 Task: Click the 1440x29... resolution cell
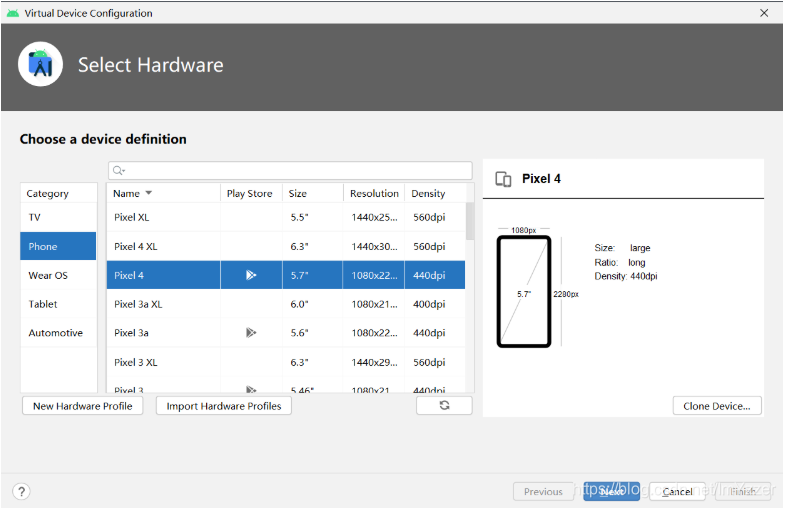coord(374,362)
